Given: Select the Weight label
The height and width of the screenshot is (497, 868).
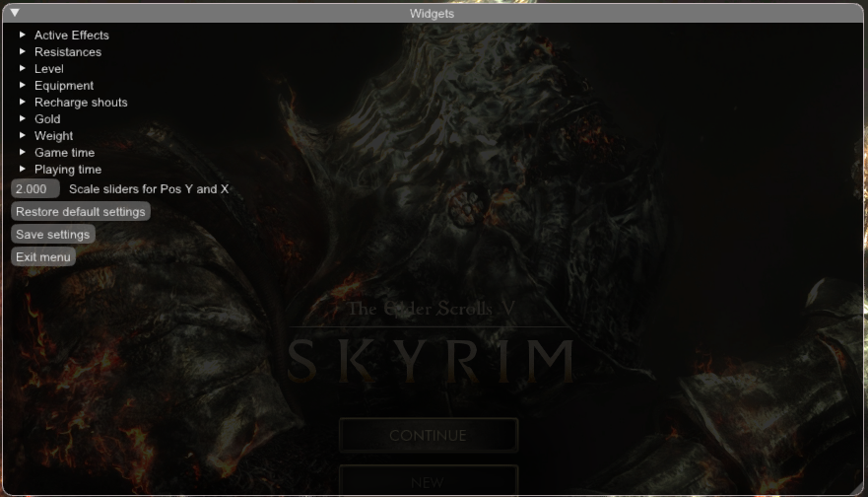Looking at the screenshot, I should pos(53,136).
